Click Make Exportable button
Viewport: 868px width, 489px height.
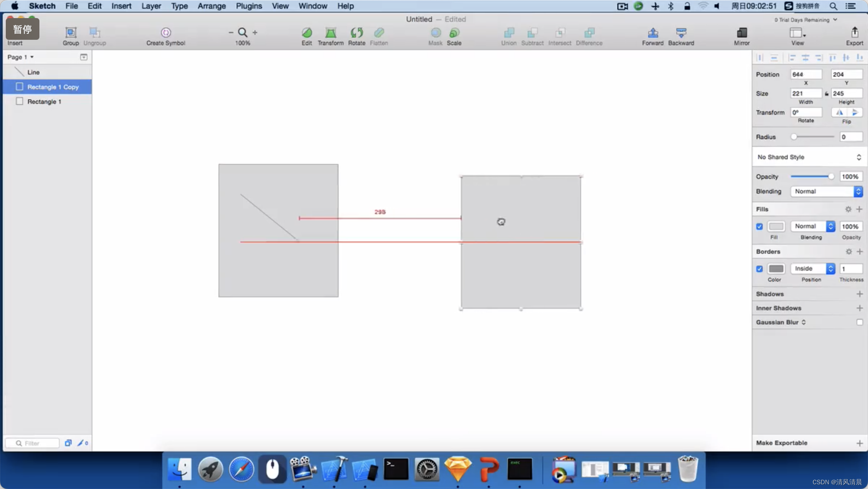pyautogui.click(x=782, y=442)
